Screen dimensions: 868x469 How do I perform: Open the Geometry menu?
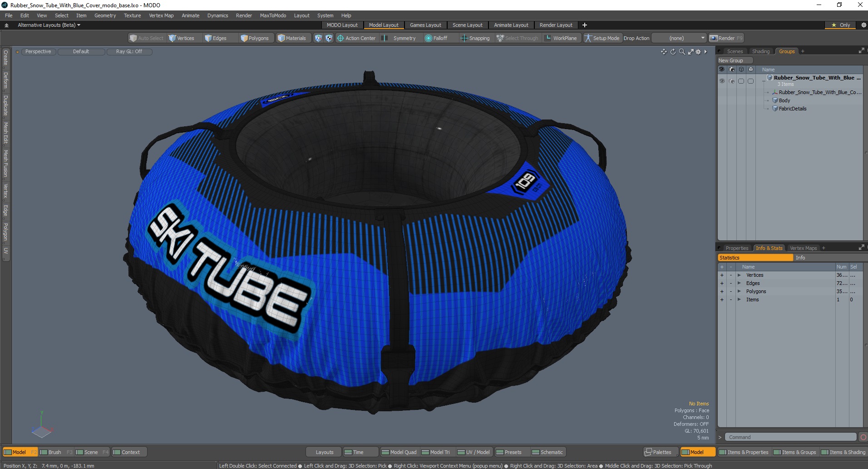(x=105, y=15)
